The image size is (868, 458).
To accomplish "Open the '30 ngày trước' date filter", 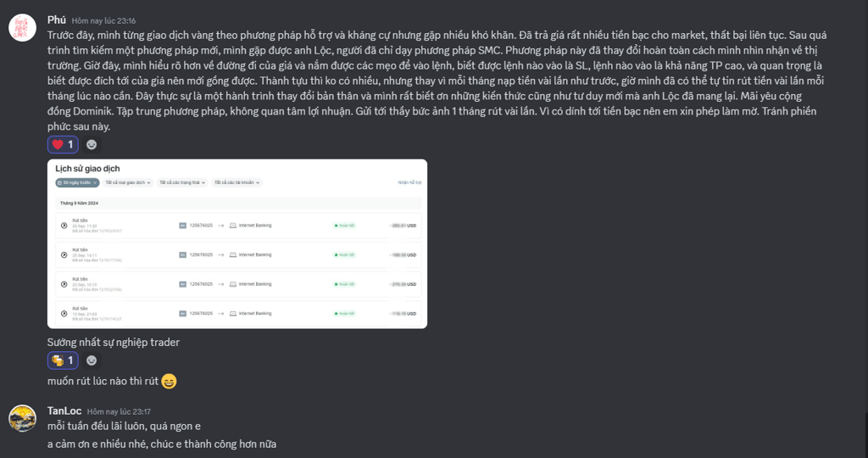I will [x=77, y=182].
